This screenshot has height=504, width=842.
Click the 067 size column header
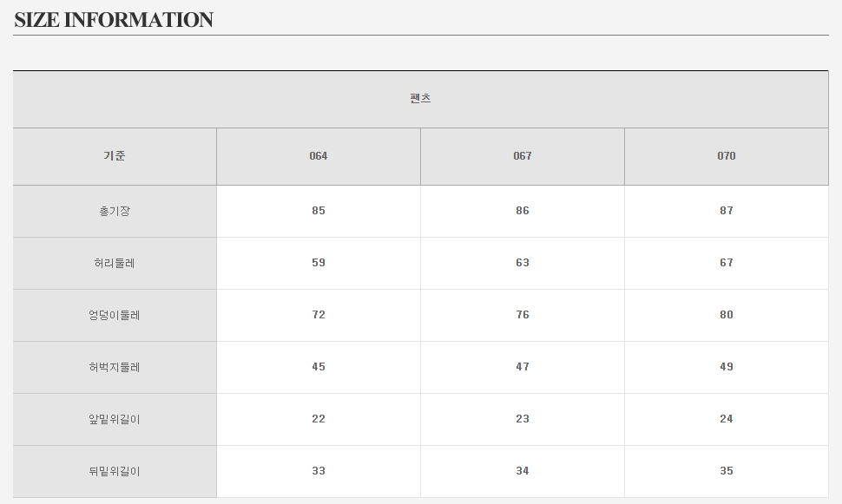tap(523, 156)
